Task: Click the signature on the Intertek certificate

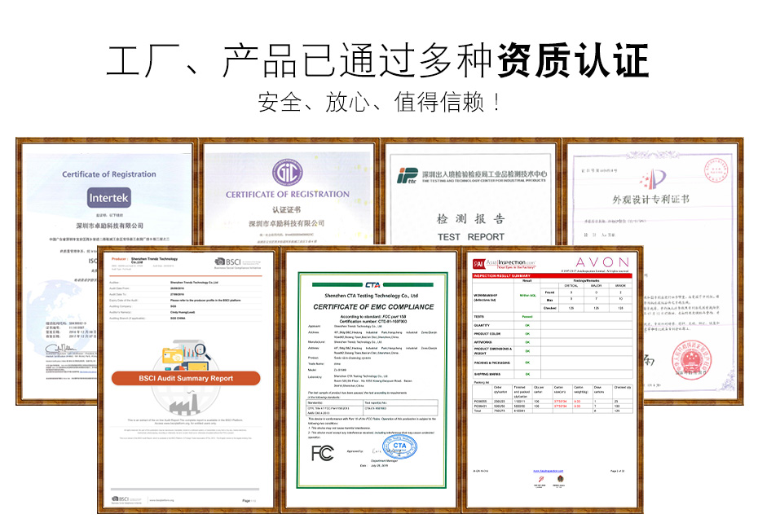Action: point(61,348)
